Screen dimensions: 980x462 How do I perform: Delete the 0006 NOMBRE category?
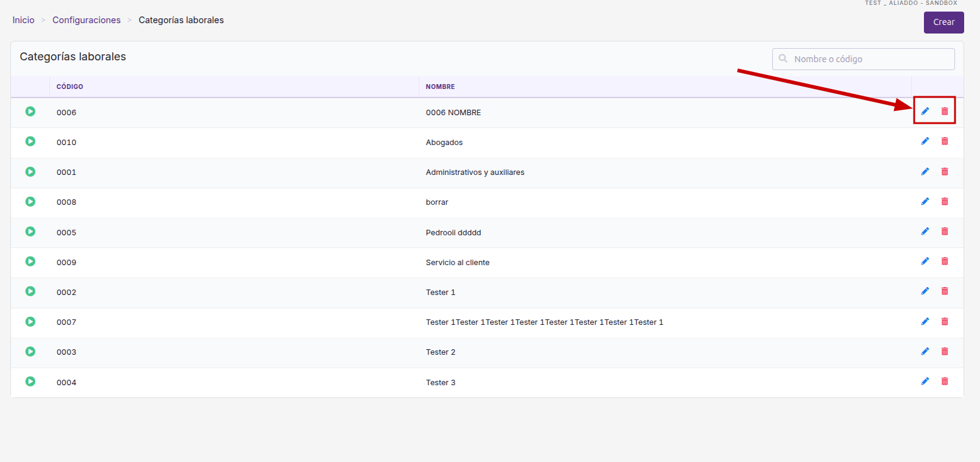pyautogui.click(x=945, y=111)
